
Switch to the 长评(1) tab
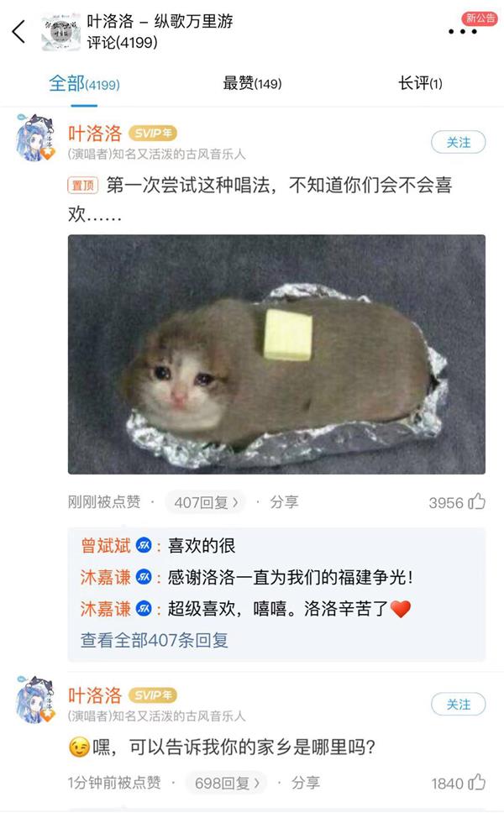point(420,83)
